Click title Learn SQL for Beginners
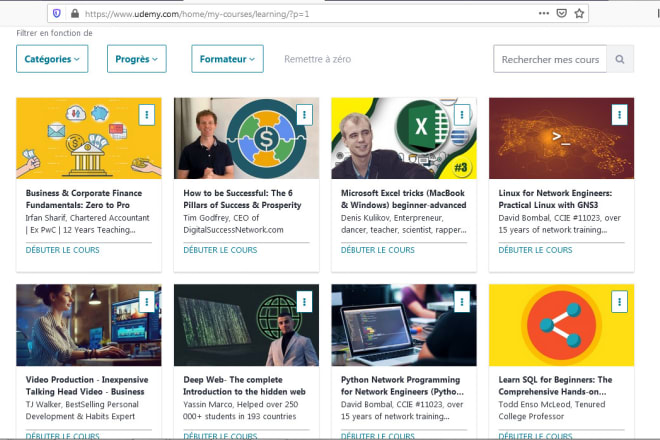 click(x=555, y=386)
